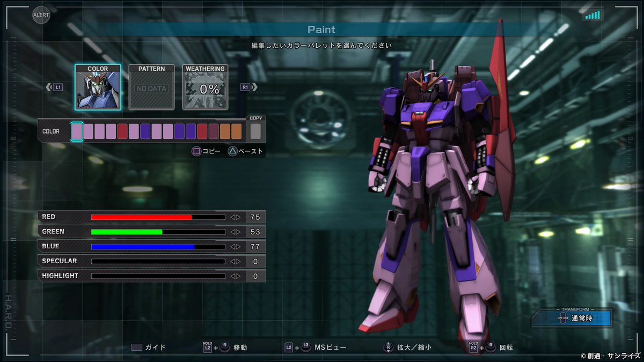Click the R1 button icon
Viewport: 644px width, 362px height.
pyautogui.click(x=245, y=87)
